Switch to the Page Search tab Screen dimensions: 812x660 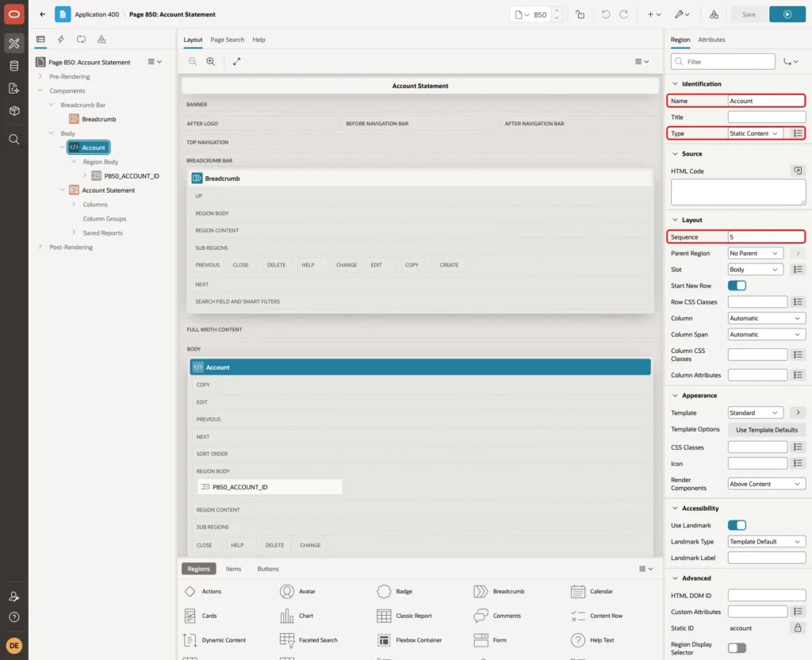[x=227, y=40]
